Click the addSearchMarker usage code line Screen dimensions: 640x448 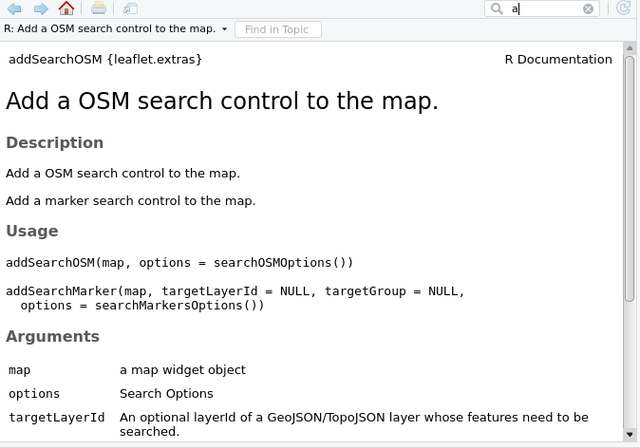(x=236, y=291)
